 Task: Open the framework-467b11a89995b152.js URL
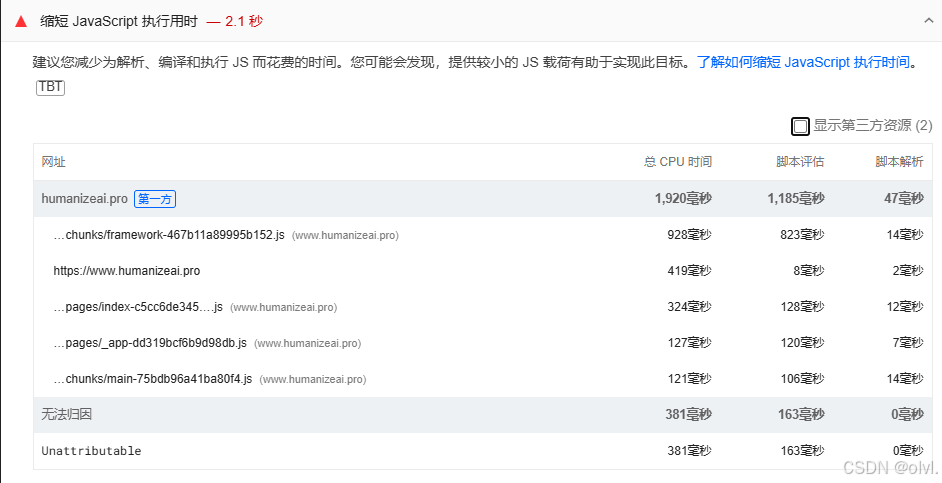169,235
